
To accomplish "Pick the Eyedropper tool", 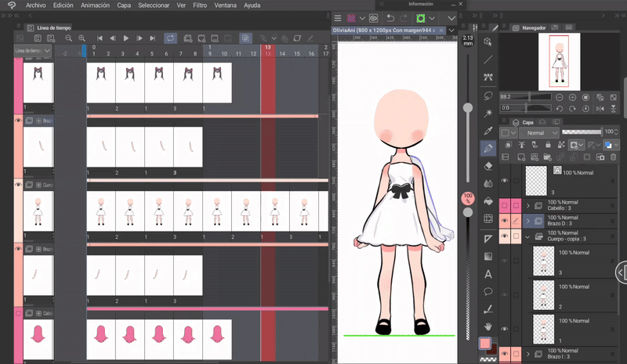I will point(488,131).
